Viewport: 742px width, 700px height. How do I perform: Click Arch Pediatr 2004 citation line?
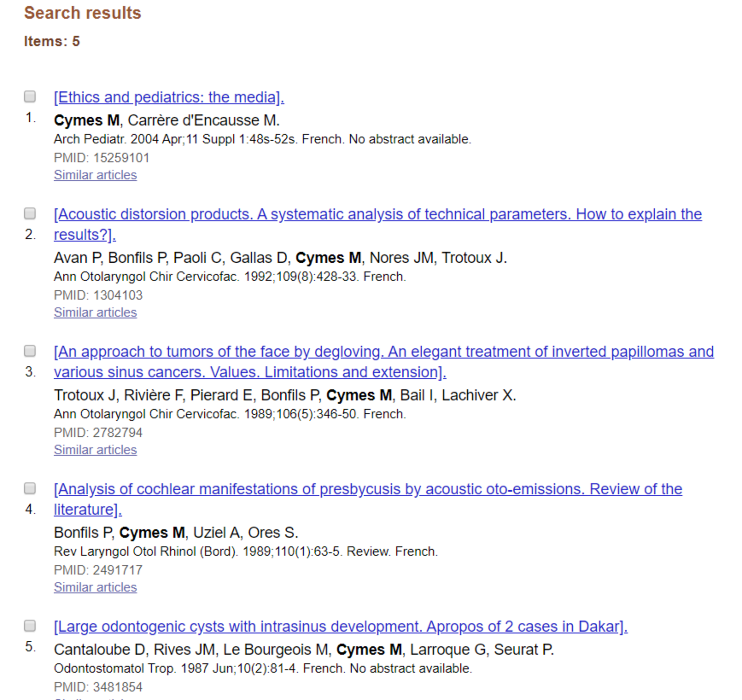(x=262, y=139)
